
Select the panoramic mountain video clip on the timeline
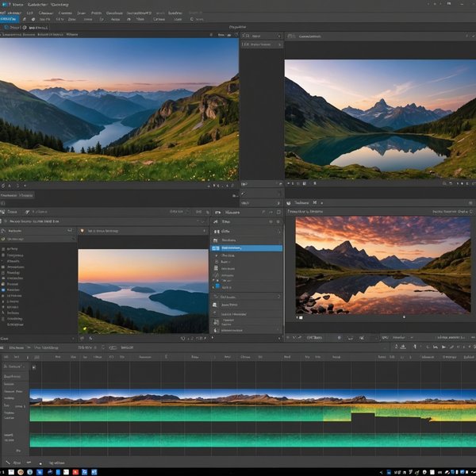click(x=252, y=397)
